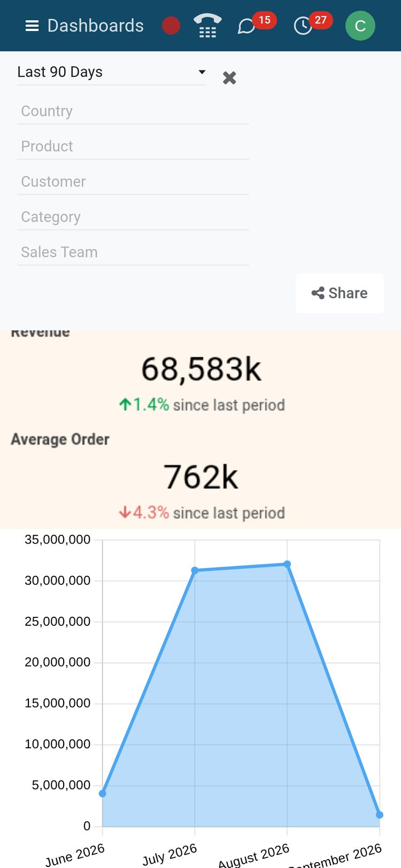The height and width of the screenshot is (868, 401).
Task: Click the Customer filter field
Action: pos(133,182)
